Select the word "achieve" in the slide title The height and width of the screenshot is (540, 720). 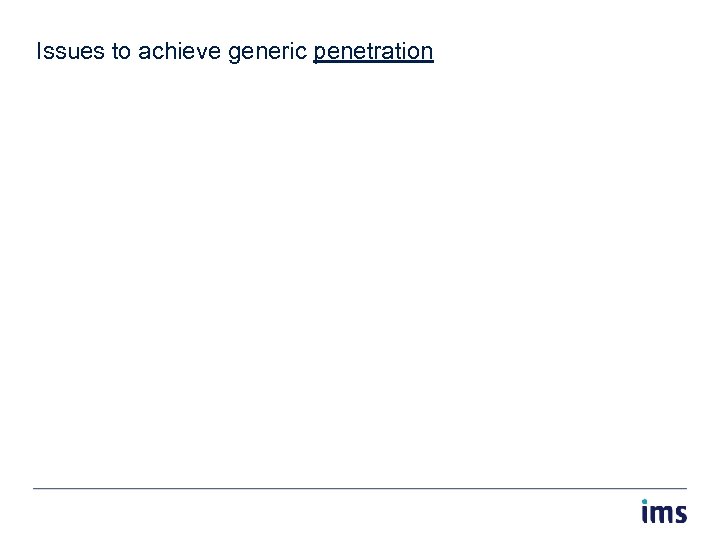pos(180,51)
